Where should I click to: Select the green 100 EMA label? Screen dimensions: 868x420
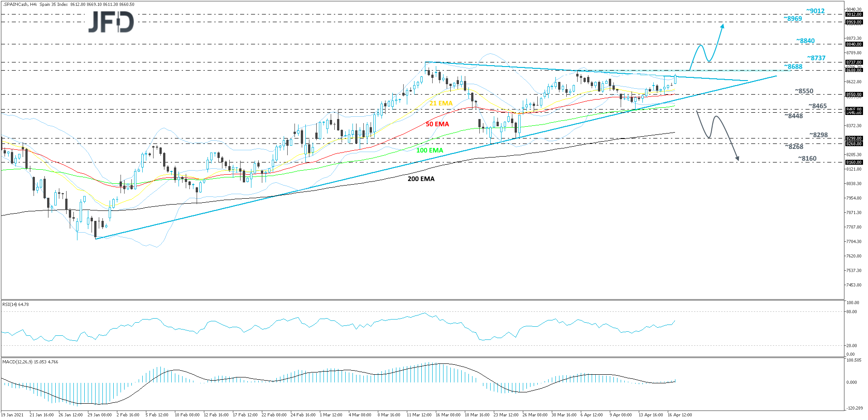click(x=429, y=150)
